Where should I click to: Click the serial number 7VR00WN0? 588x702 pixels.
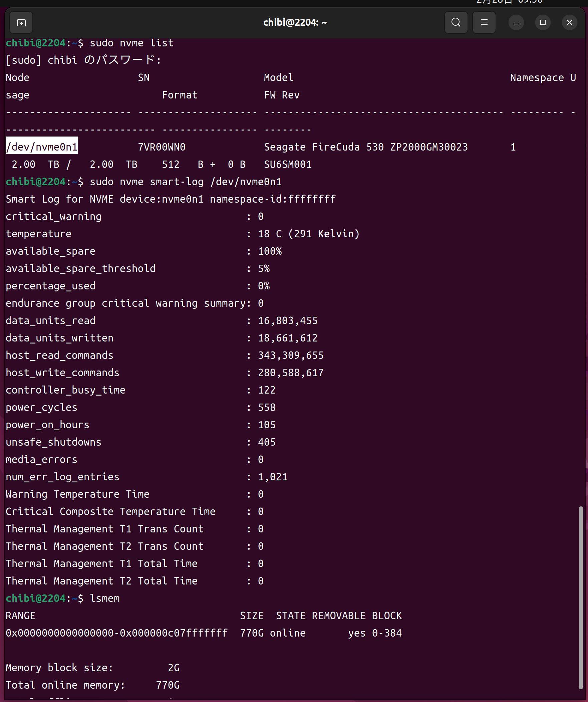(x=162, y=147)
